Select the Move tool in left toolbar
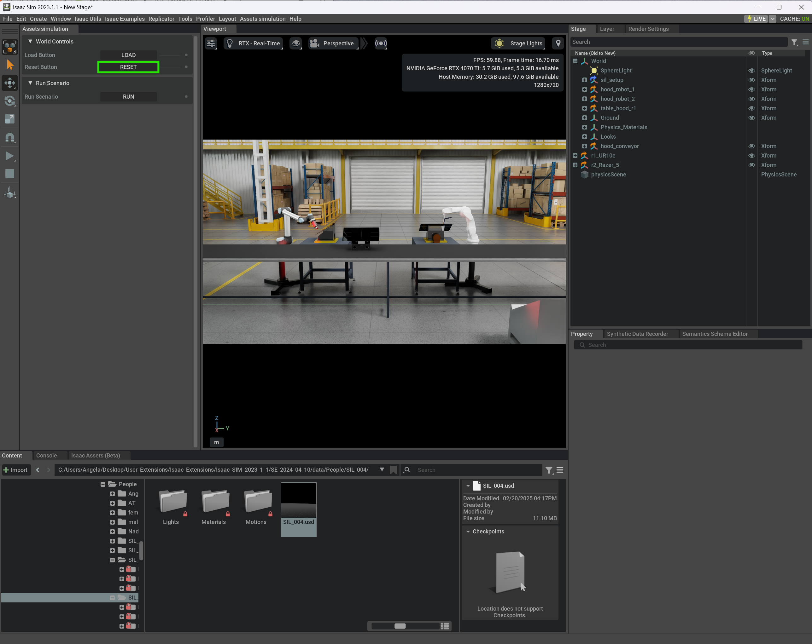 coord(9,83)
